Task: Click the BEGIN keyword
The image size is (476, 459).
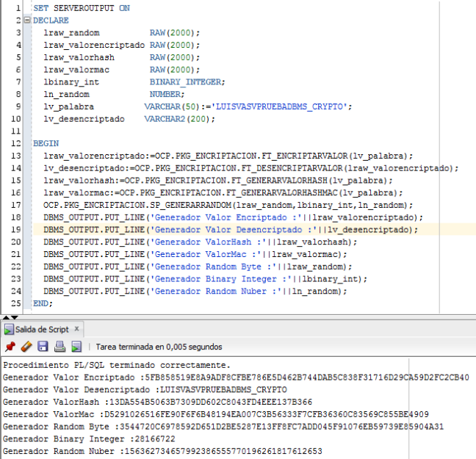Action: [46, 143]
